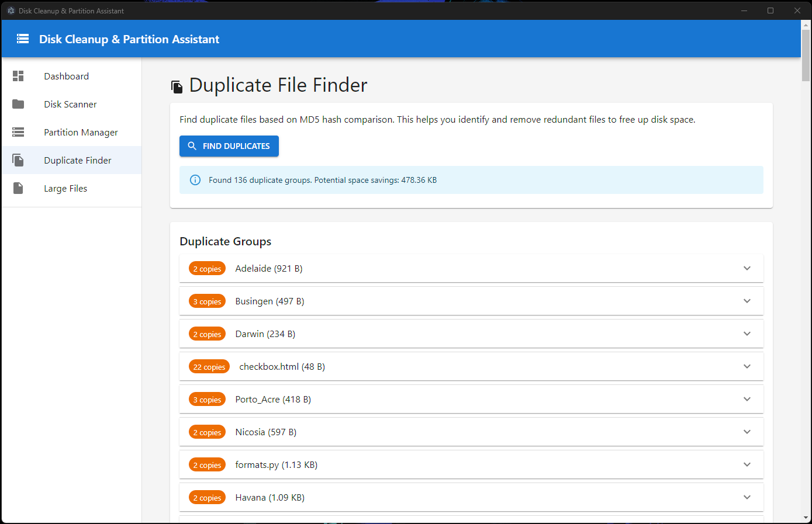Select the Dashboard grid icon in sidebar
The width and height of the screenshot is (812, 524).
tap(18, 76)
